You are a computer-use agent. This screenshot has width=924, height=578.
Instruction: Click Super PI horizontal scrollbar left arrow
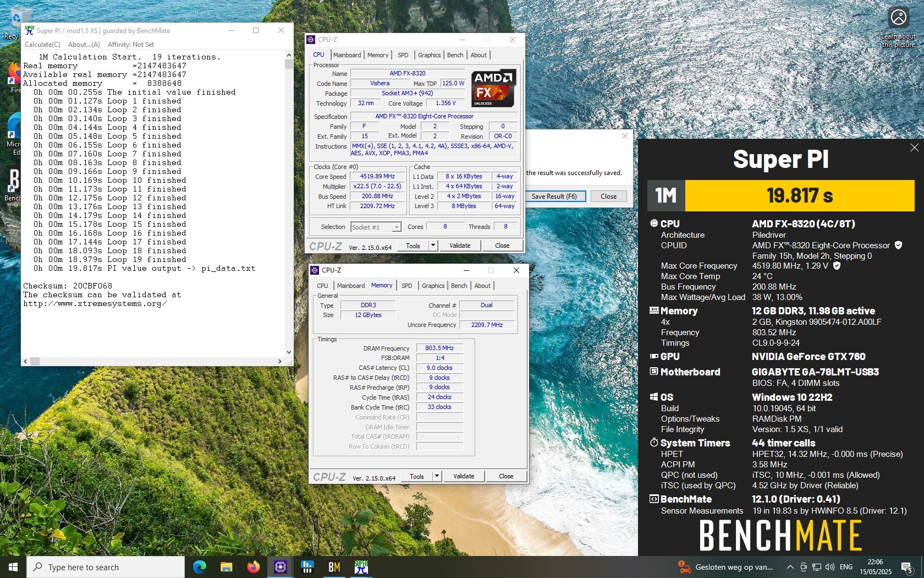pyautogui.click(x=25, y=362)
